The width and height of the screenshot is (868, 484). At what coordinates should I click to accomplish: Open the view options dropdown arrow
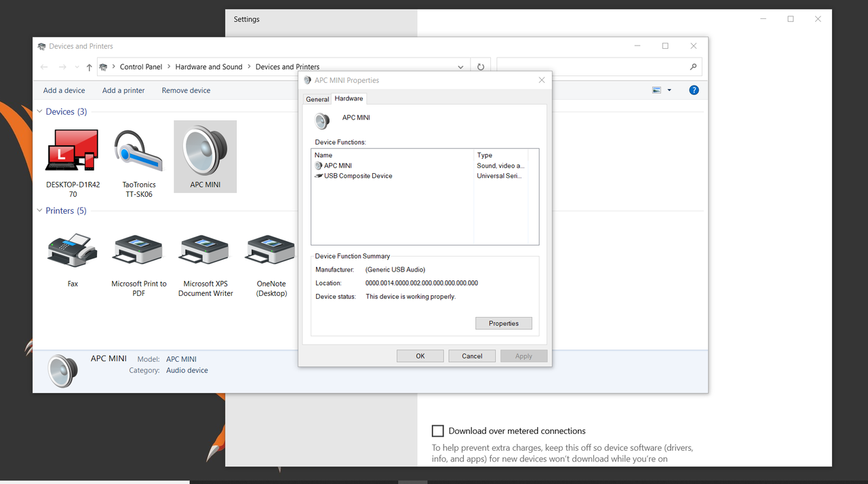tap(669, 90)
